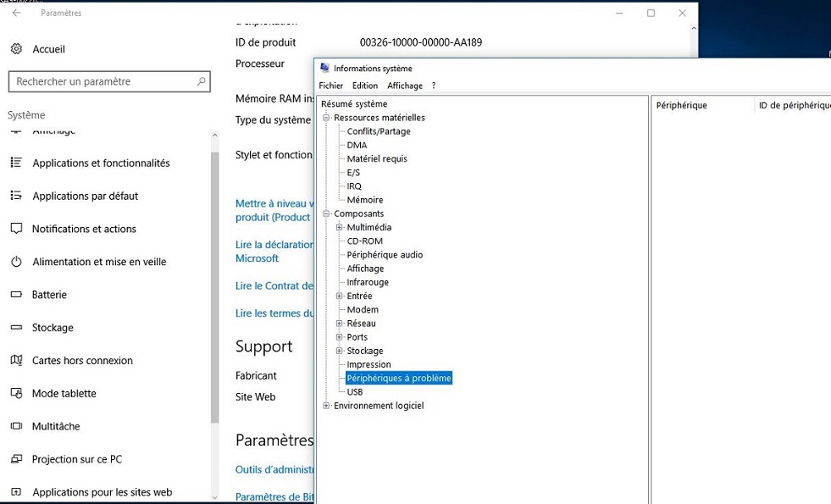Screen dimensions: 831x504
Task: Click the content pane scroll-up arrow in Paramètres
Action: [694, 28]
